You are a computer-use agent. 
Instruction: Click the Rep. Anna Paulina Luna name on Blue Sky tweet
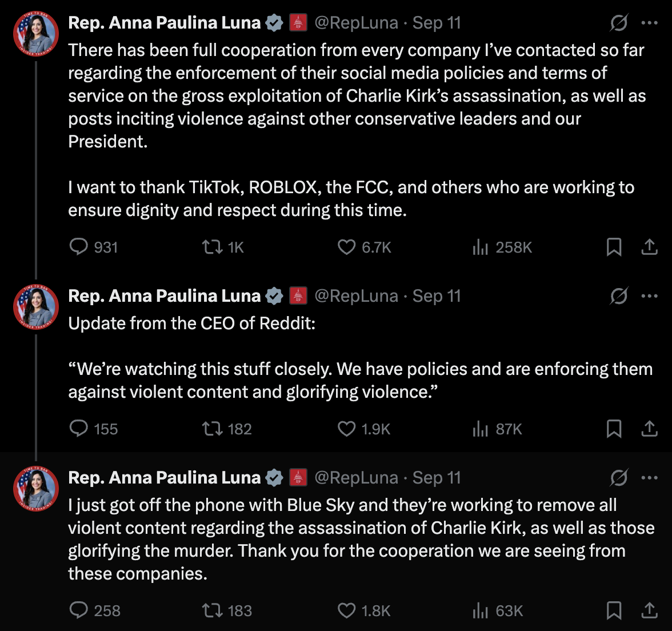164,478
